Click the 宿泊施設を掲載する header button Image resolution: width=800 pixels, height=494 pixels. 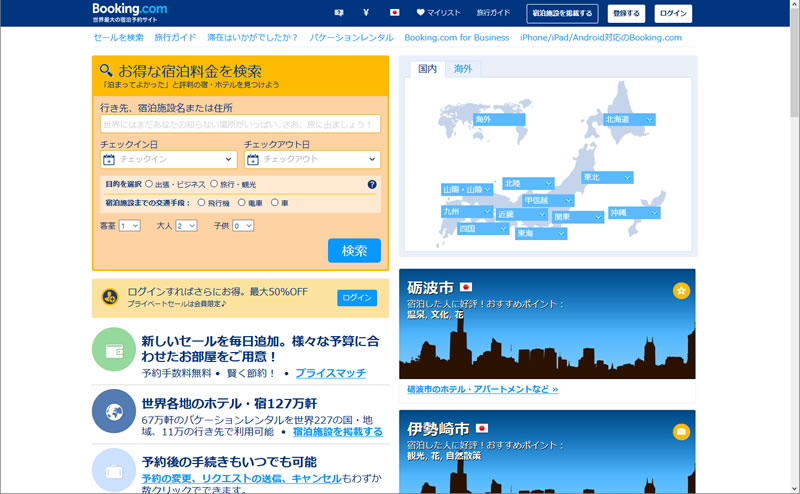point(562,13)
